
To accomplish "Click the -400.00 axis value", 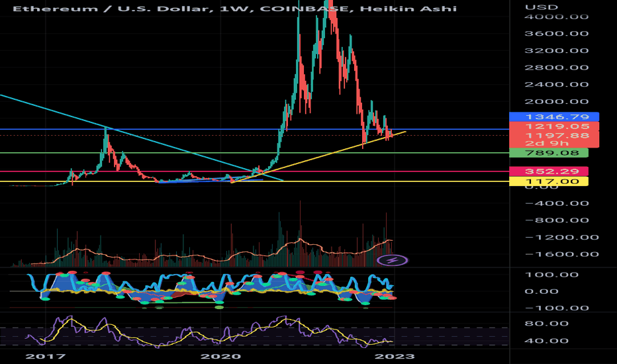I will pyautogui.click(x=556, y=203).
